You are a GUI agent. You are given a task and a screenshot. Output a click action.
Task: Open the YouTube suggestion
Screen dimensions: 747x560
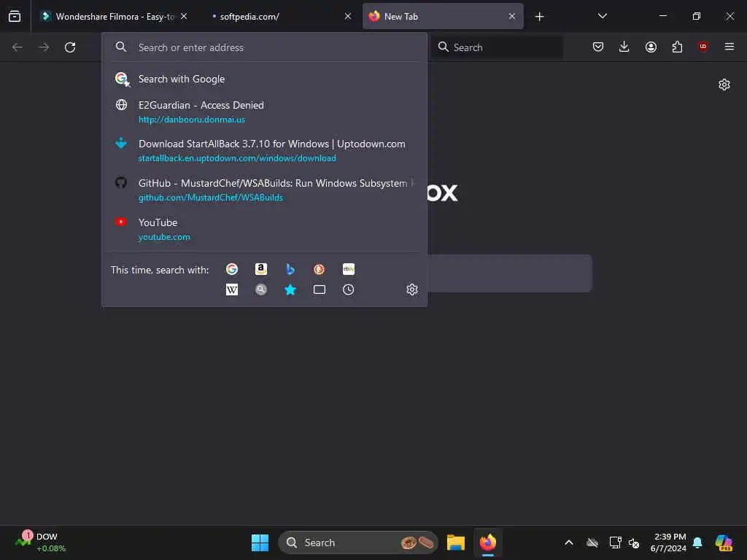tap(264, 229)
